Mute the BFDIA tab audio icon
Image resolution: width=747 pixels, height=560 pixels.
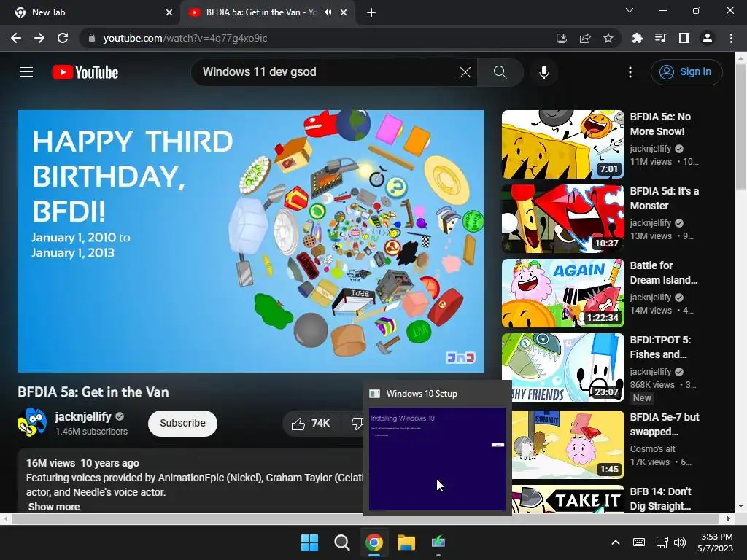(328, 12)
